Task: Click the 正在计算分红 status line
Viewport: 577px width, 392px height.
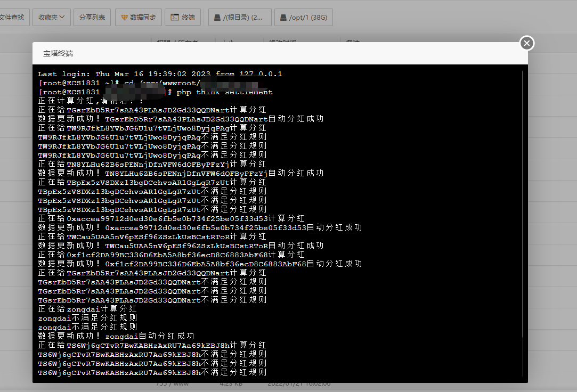Action: 91,101
